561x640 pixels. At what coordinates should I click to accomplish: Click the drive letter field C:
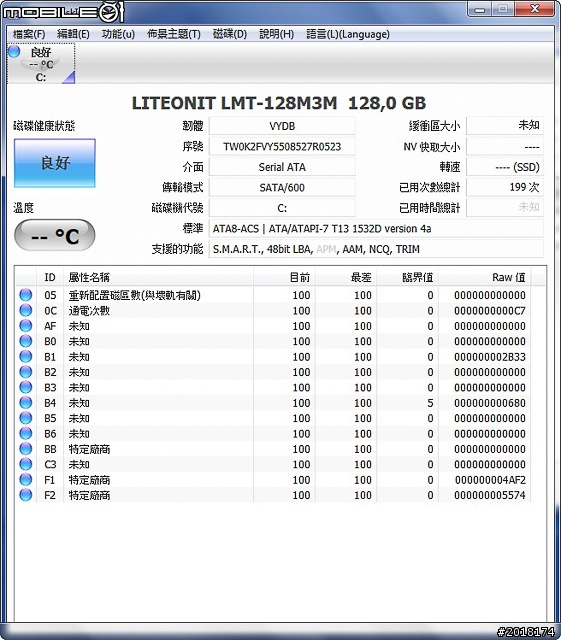tap(282, 208)
